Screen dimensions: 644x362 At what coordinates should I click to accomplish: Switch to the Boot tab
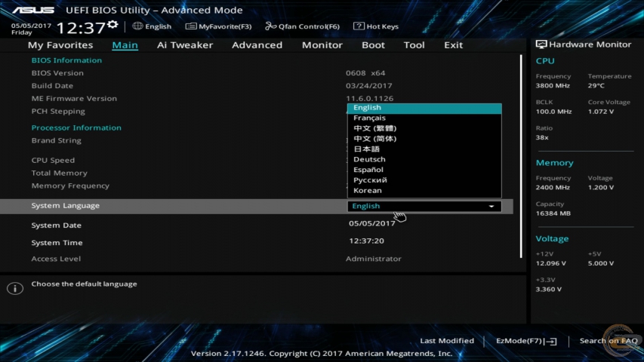coord(373,44)
